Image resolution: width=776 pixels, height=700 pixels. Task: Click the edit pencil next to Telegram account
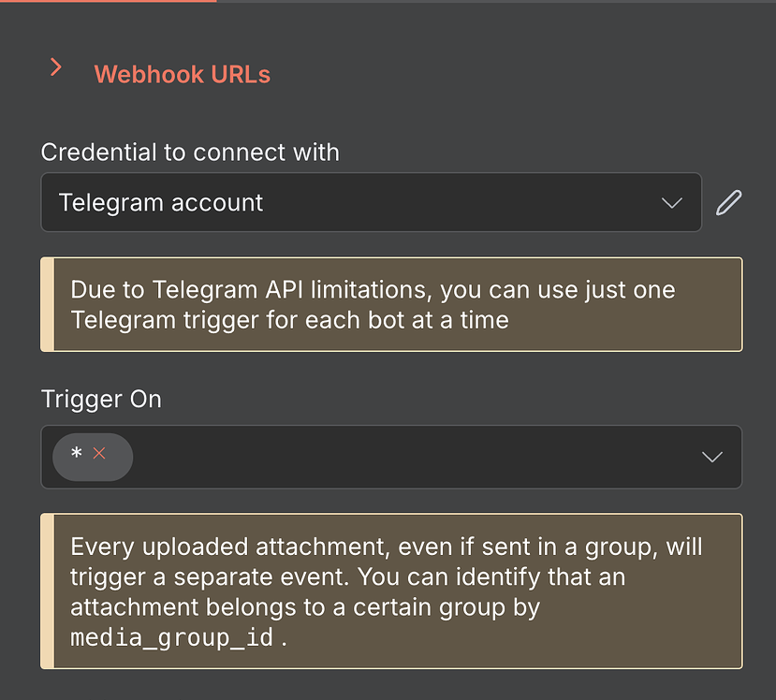pyautogui.click(x=728, y=202)
